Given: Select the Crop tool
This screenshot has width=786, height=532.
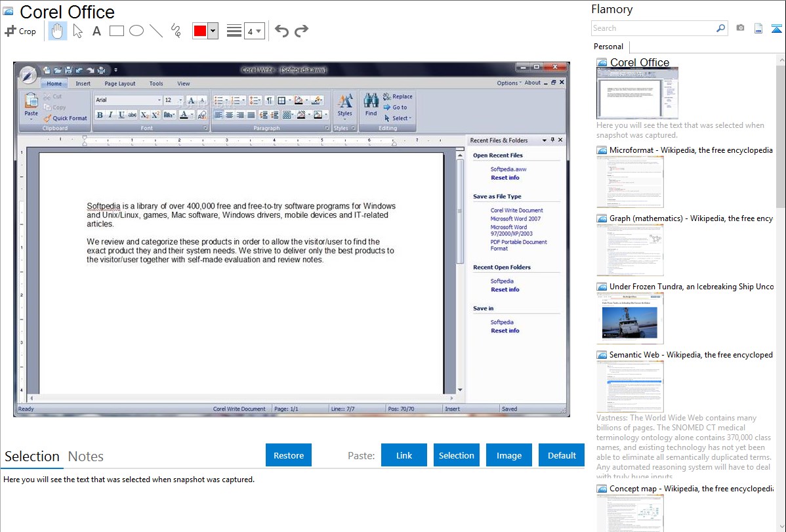Looking at the screenshot, I should 20,31.
